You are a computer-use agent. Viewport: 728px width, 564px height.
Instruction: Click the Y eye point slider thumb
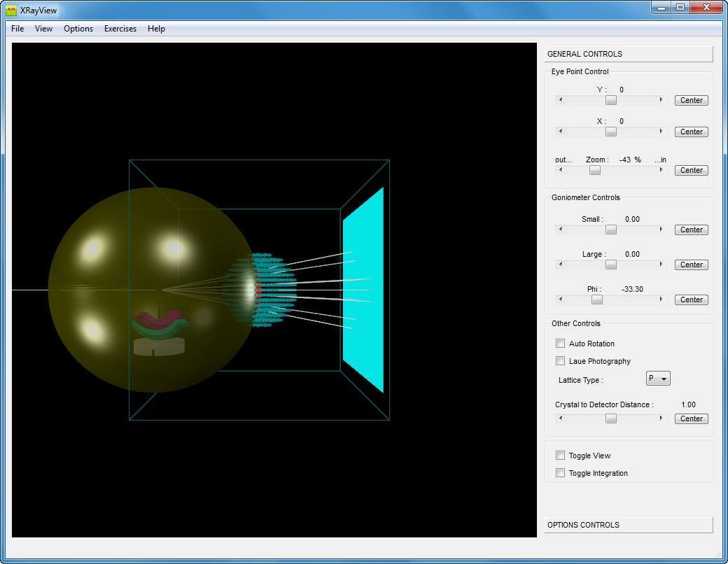click(x=611, y=100)
